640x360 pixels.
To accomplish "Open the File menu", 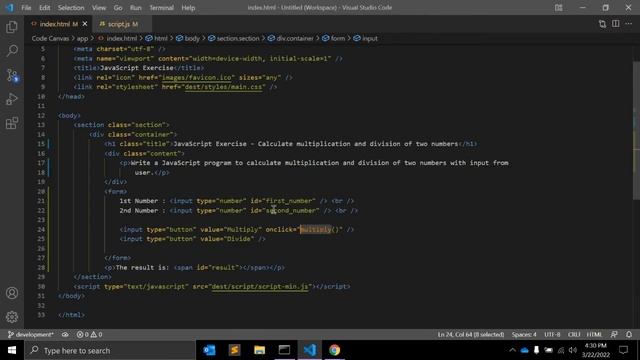I will (26, 8).
